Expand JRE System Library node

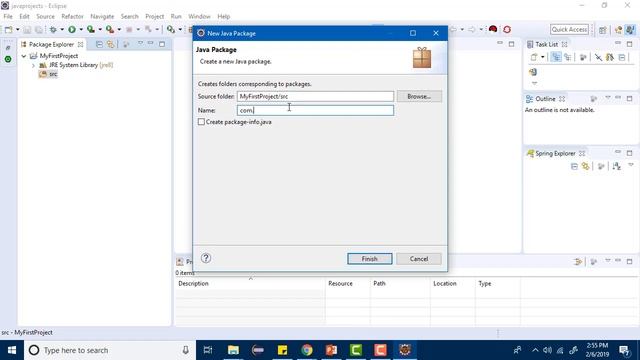click(x=33, y=65)
